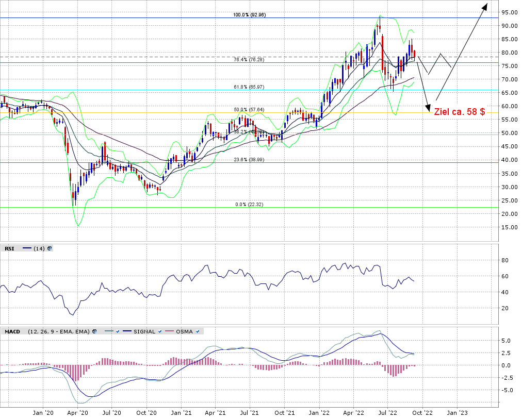Image resolution: width=522 pixels, height=420 pixels.
Task: Click the 61.8% (65.97) Fibonacci label
Action: pos(249,87)
